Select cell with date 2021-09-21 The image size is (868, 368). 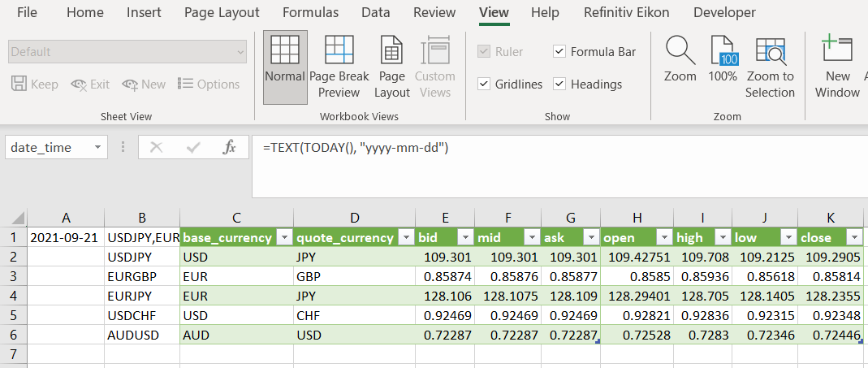(x=66, y=238)
